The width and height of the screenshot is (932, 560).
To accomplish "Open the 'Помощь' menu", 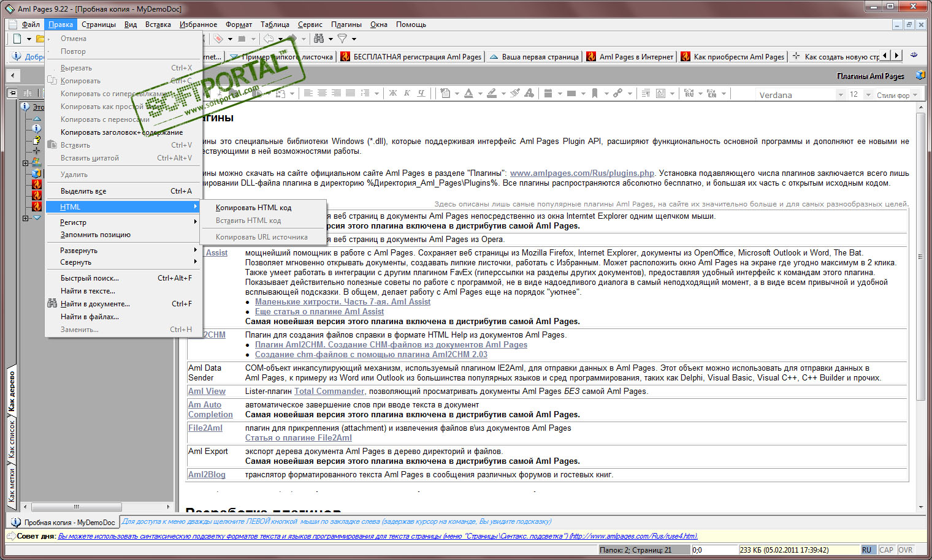I will pos(411,25).
